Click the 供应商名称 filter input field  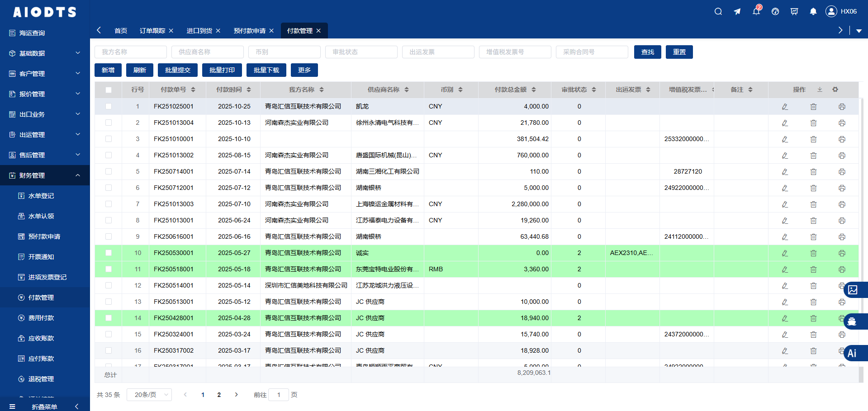[x=207, y=52]
